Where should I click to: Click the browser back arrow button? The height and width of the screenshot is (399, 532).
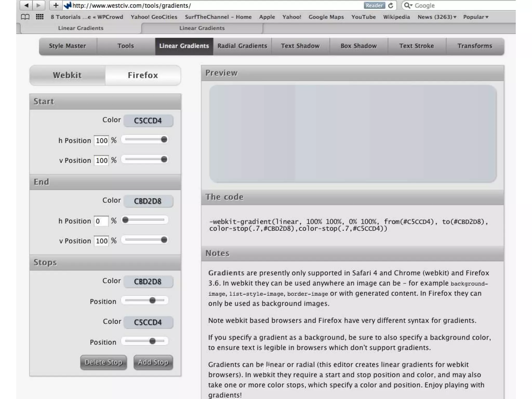click(x=26, y=5)
